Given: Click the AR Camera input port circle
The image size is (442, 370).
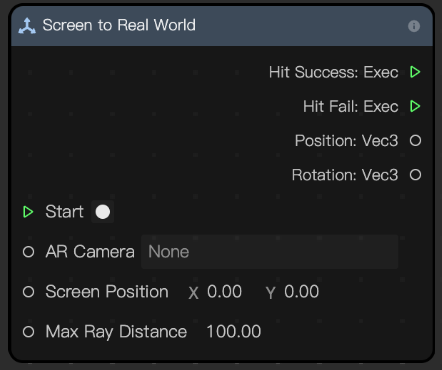Looking at the screenshot, I should click(x=28, y=252).
